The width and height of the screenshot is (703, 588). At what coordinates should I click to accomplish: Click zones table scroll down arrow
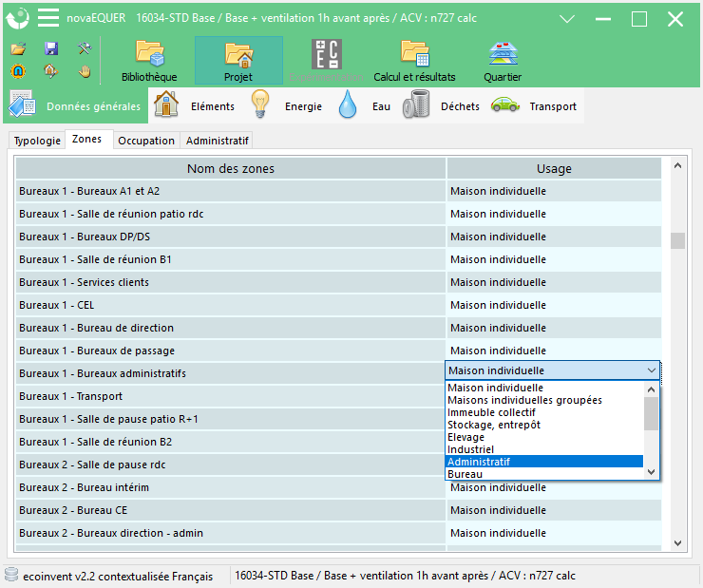(x=677, y=542)
